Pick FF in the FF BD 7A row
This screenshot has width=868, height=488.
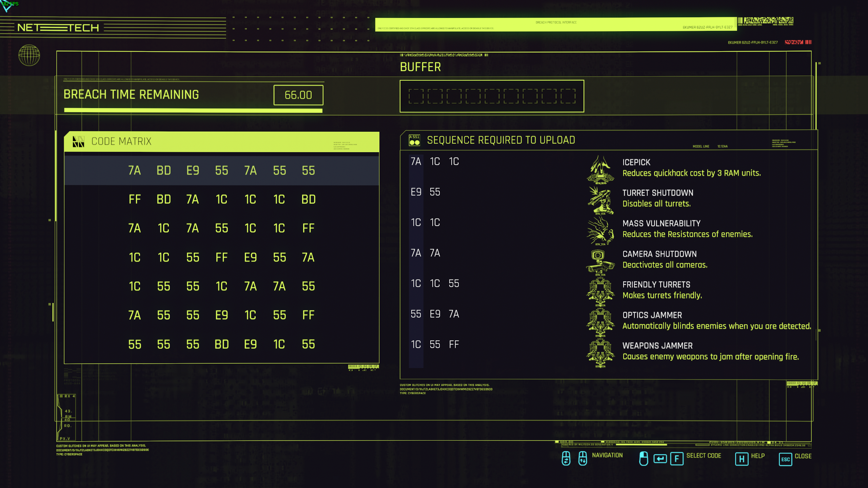coord(135,199)
